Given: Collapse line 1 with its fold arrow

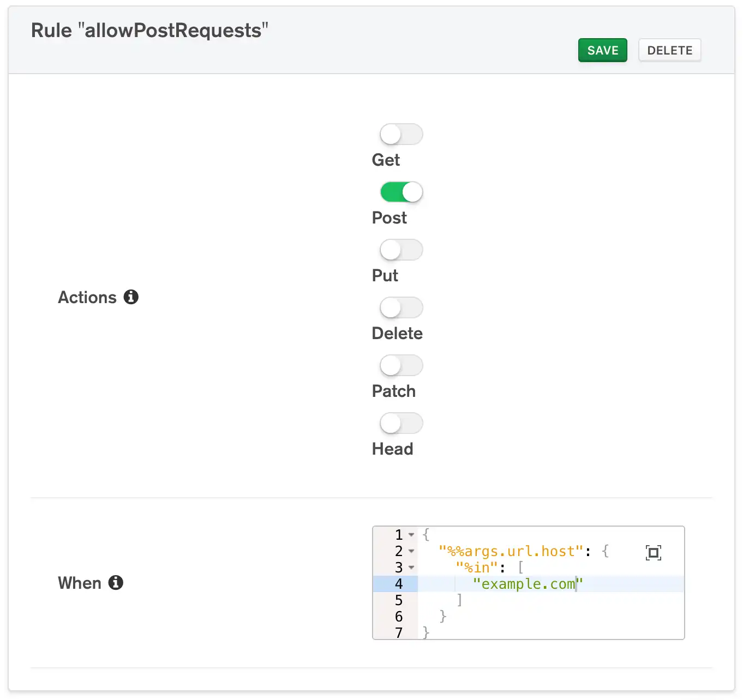Looking at the screenshot, I should coord(411,535).
